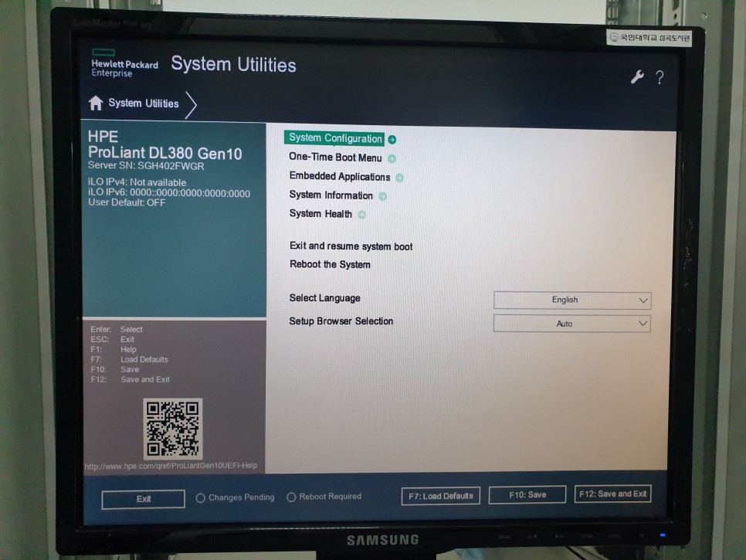Open System Health

click(x=320, y=214)
